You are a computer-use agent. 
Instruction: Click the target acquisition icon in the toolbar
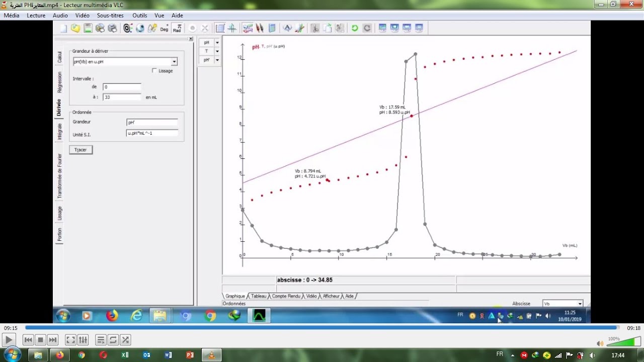pyautogui.click(x=128, y=29)
